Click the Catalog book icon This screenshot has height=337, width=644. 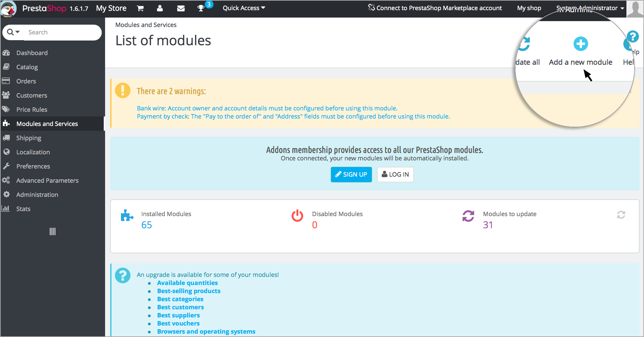[x=6, y=67]
